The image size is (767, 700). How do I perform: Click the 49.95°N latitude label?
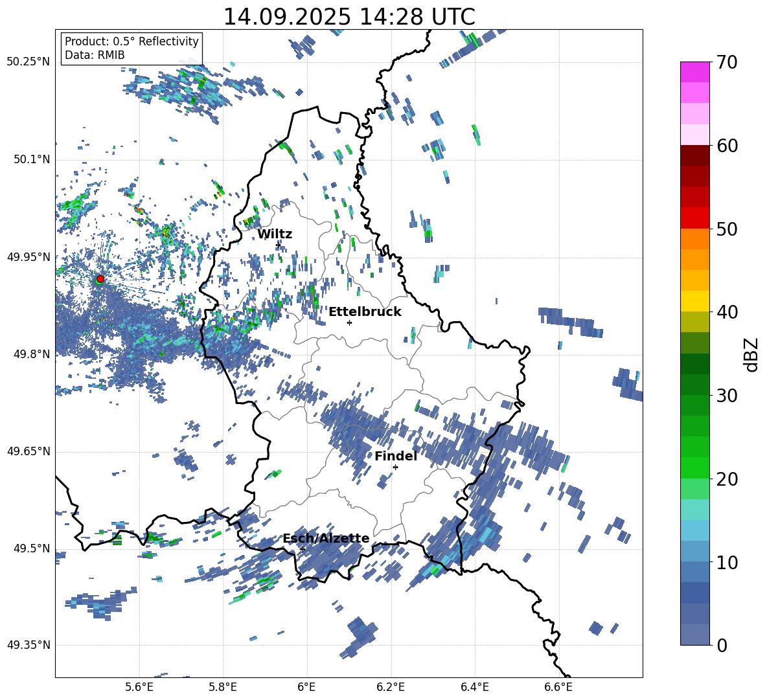[x=29, y=257]
